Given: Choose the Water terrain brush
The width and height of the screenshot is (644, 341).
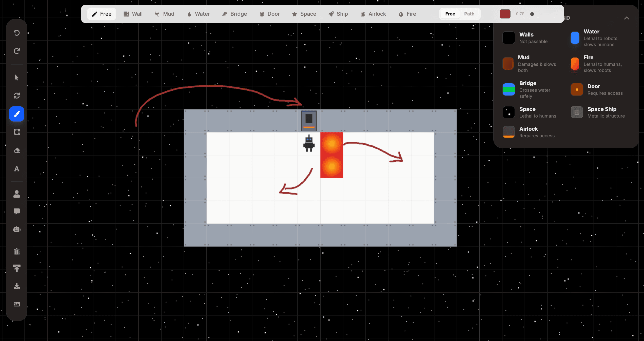Looking at the screenshot, I should coord(198,14).
